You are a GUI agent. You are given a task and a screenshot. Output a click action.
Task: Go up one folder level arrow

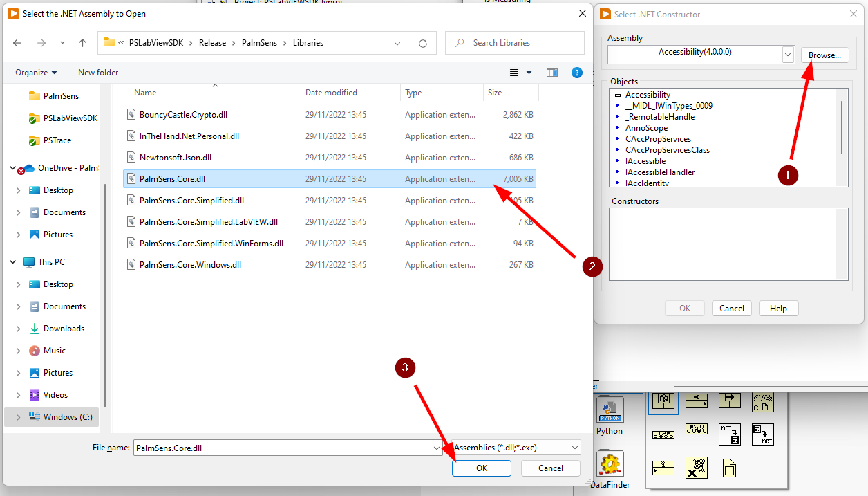[x=83, y=43]
